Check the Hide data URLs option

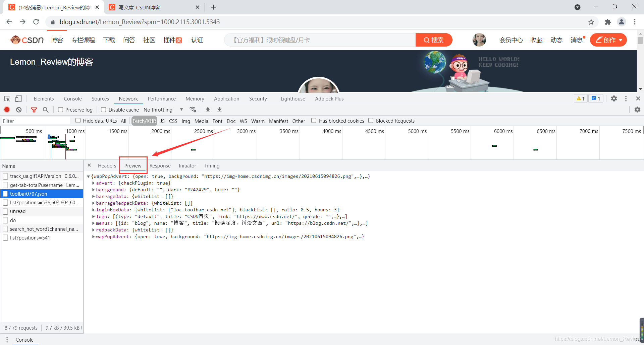[x=77, y=121]
